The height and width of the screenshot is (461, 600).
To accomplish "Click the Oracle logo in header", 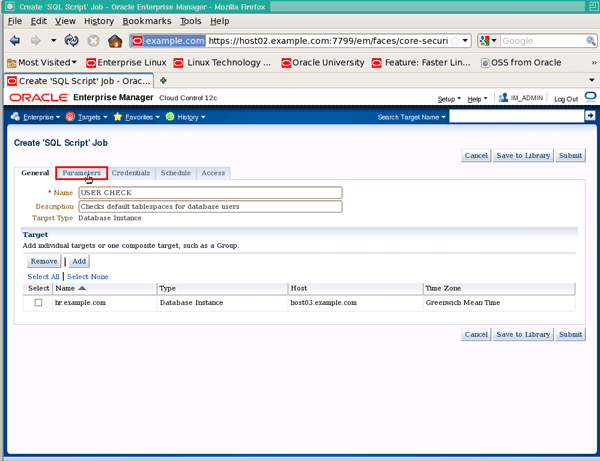I will [38, 98].
